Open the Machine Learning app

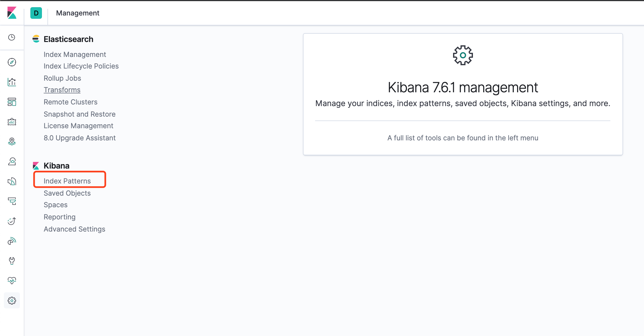[x=12, y=161]
